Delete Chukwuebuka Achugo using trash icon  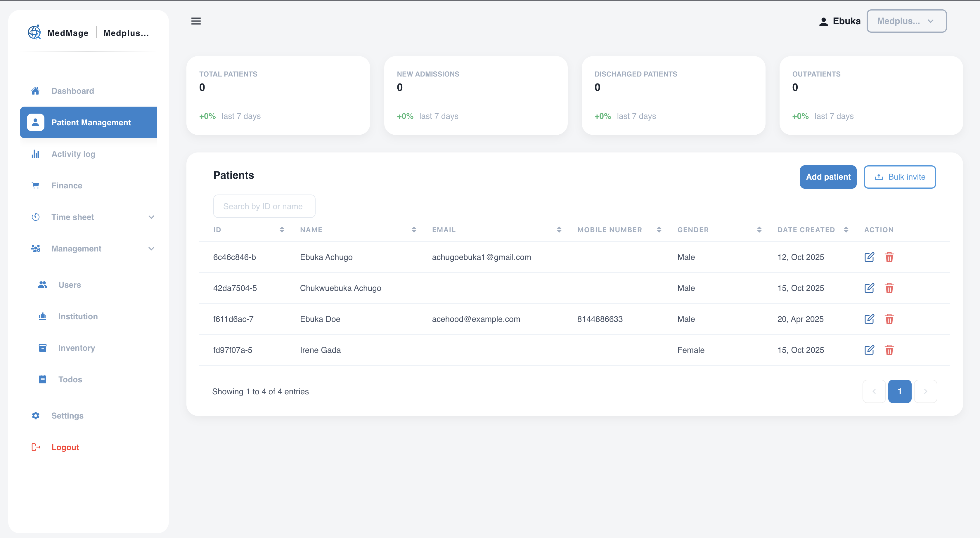pos(889,288)
